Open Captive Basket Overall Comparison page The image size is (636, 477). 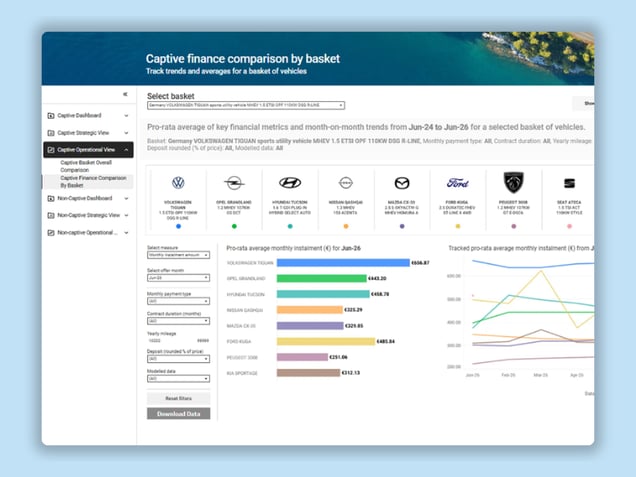coord(86,166)
